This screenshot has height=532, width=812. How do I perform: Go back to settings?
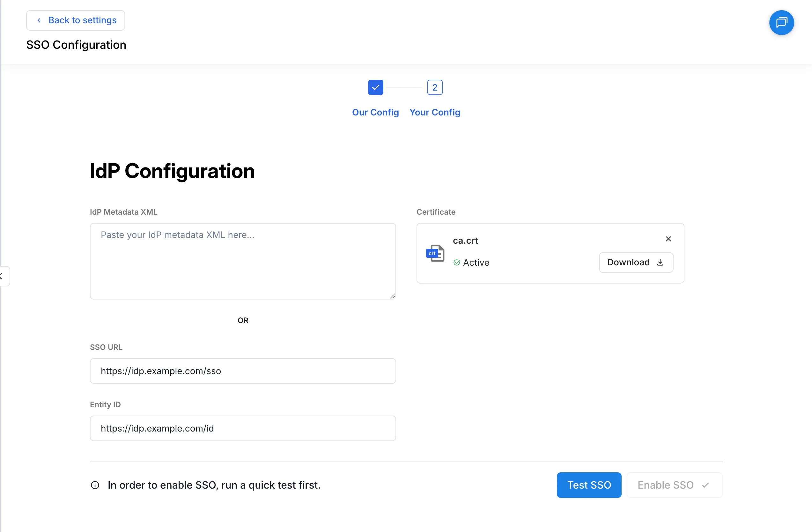75,20
